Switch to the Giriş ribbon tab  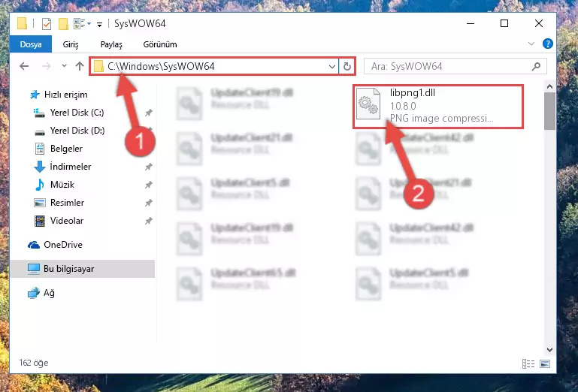point(71,44)
